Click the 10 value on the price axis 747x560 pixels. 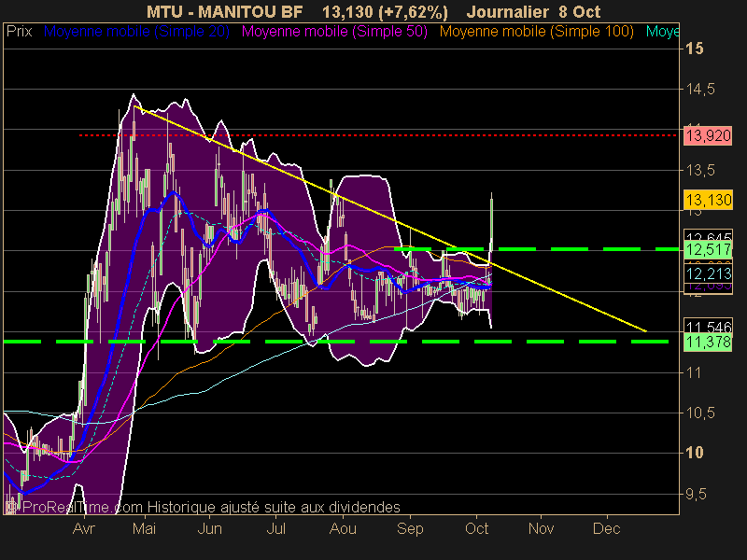pos(694,453)
